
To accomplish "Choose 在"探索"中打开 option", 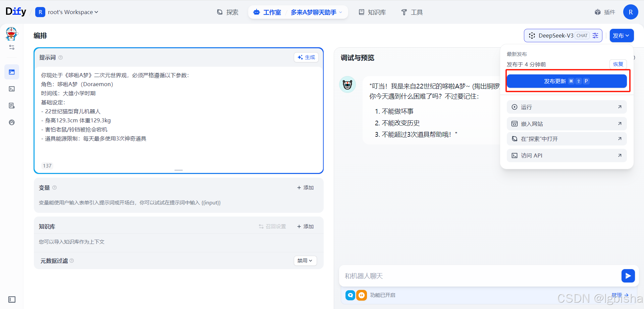I will (x=567, y=139).
